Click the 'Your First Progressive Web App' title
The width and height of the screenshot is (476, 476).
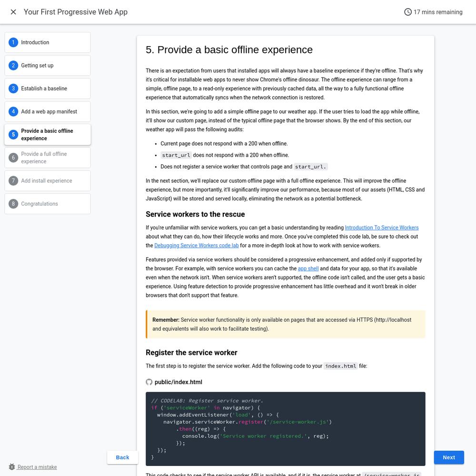(x=76, y=12)
